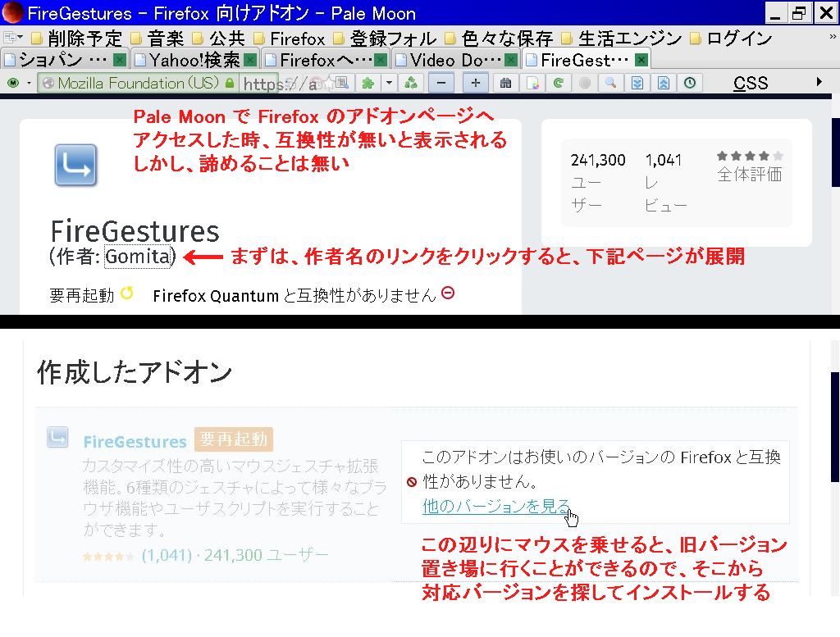
Task: Open the dropdown beside the puzzle-piece icon
Action: point(390,83)
